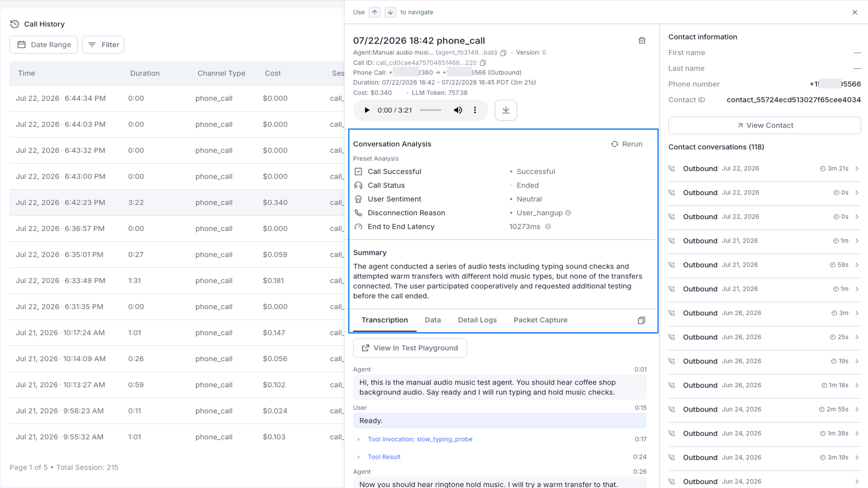Switch to the Data tab
The width and height of the screenshot is (868, 488).
(432, 320)
